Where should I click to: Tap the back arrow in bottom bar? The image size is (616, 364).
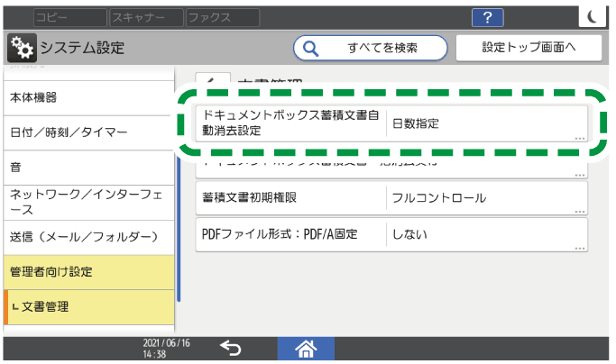231,349
